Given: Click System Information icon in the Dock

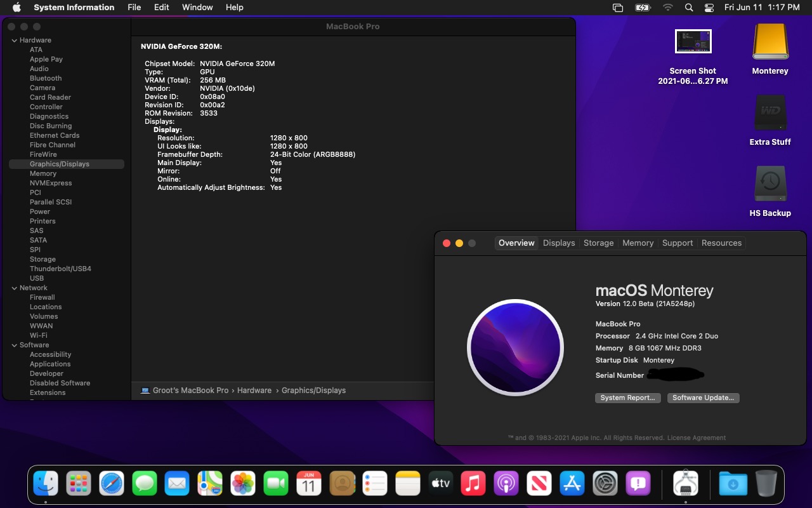Looking at the screenshot, I should 686,484.
